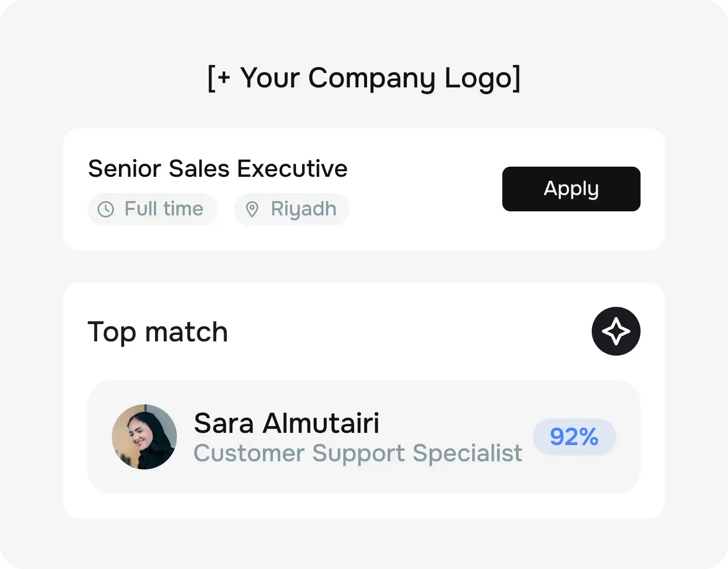Screen dimensions: 728x569
Task: Enable the Top match recommendation feature
Action: 616,331
